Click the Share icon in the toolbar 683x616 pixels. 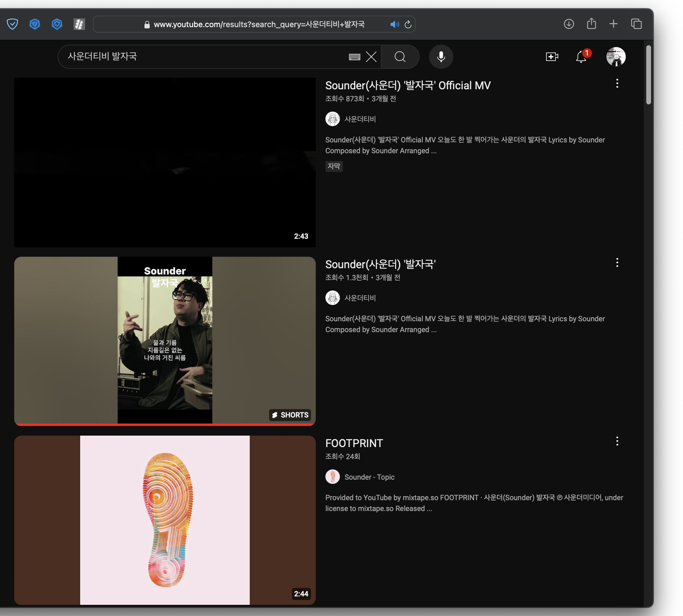[x=591, y=24]
